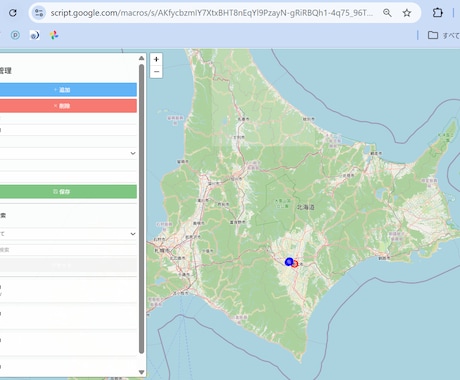Zoom out on the map
Viewport: 460px width, 380px height.
[156, 72]
